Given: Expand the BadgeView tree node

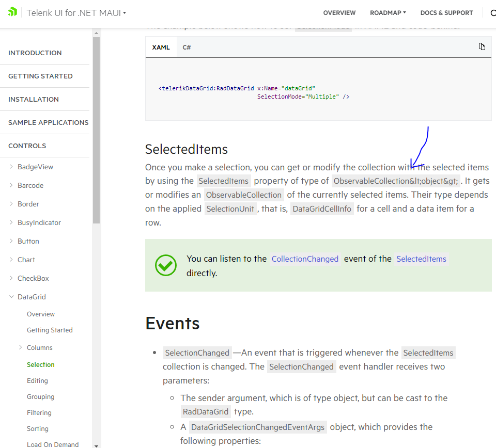Looking at the screenshot, I should pyautogui.click(x=11, y=167).
